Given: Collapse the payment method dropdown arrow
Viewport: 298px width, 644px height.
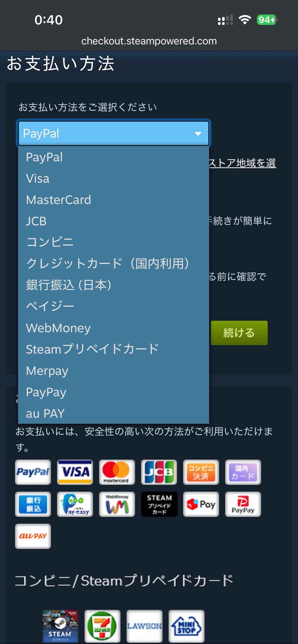Looking at the screenshot, I should (198, 134).
